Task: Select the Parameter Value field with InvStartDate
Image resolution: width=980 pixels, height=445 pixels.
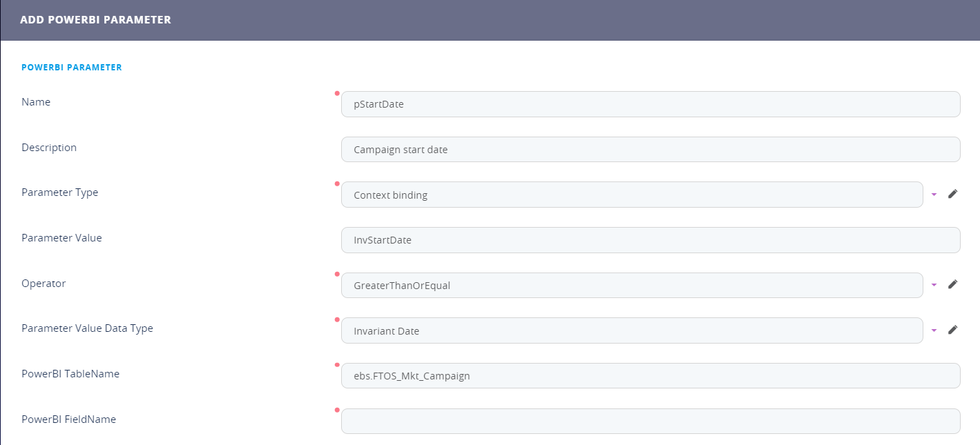Action: tap(650, 240)
